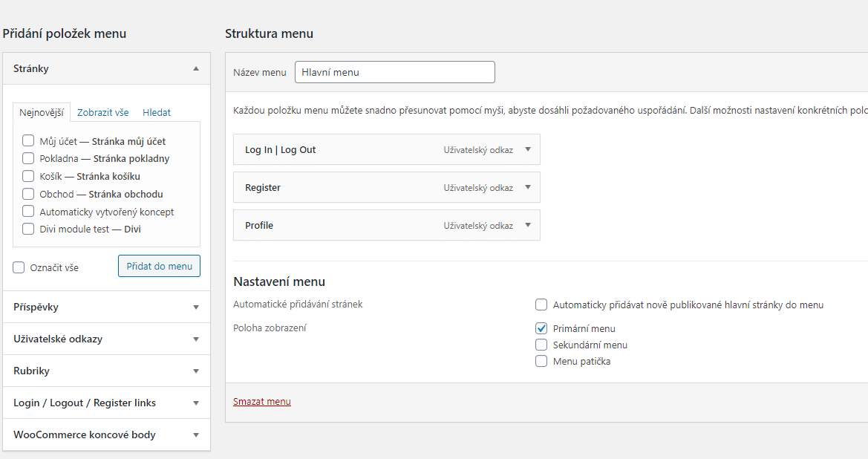Click the Struktura menu heading

point(269,33)
